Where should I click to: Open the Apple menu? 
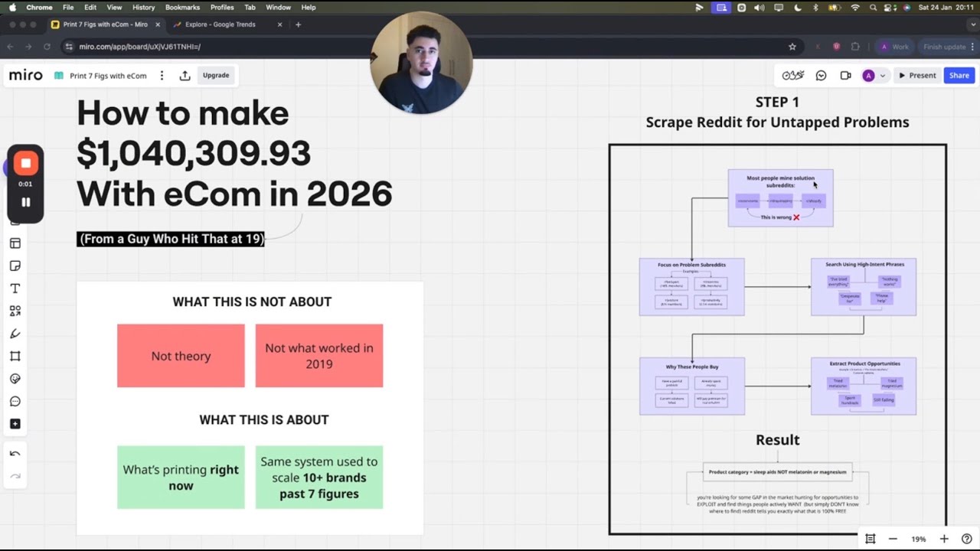point(11,7)
